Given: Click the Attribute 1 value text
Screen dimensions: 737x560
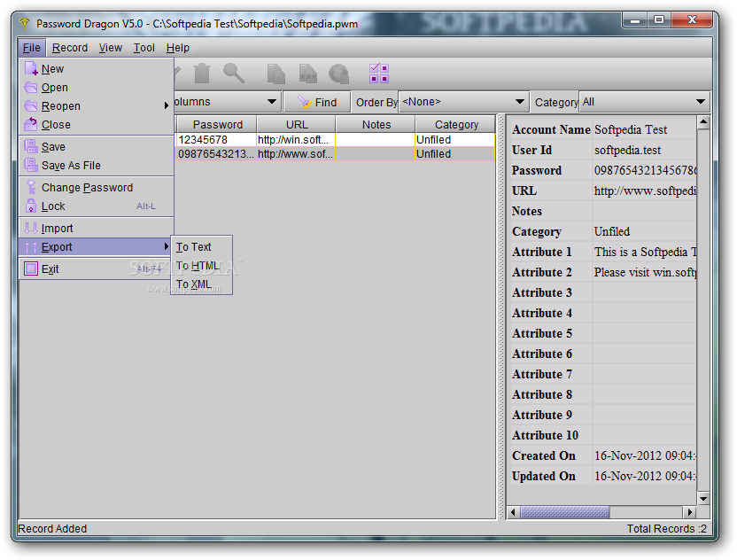Looking at the screenshot, I should coord(645,252).
